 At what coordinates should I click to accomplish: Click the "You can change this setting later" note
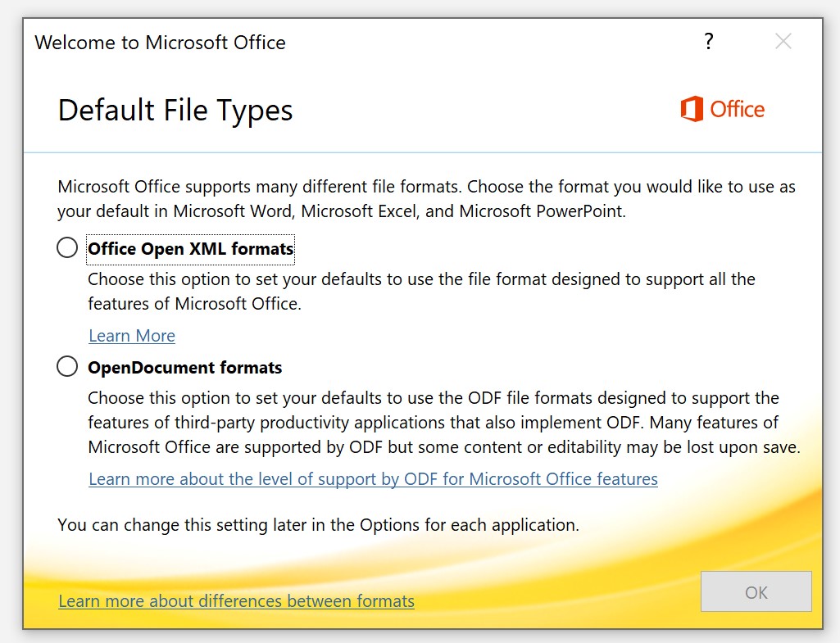(x=318, y=524)
